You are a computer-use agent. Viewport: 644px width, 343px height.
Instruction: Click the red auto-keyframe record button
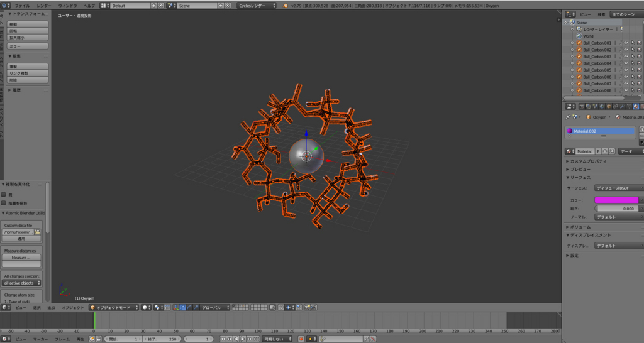301,339
